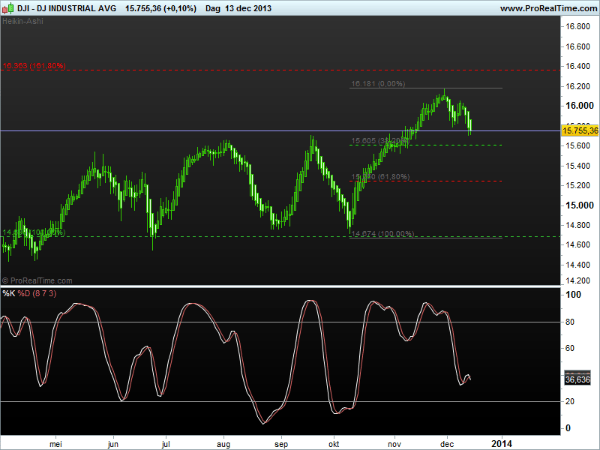
Task: Select the red 16.363 (161,80%) Fibonacci label
Action: coord(34,66)
